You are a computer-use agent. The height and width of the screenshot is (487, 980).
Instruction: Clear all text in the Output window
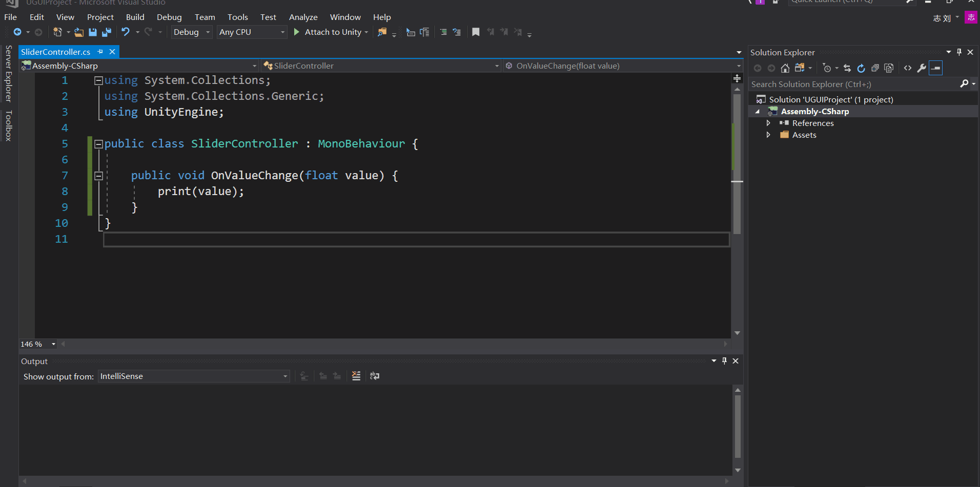pos(356,376)
